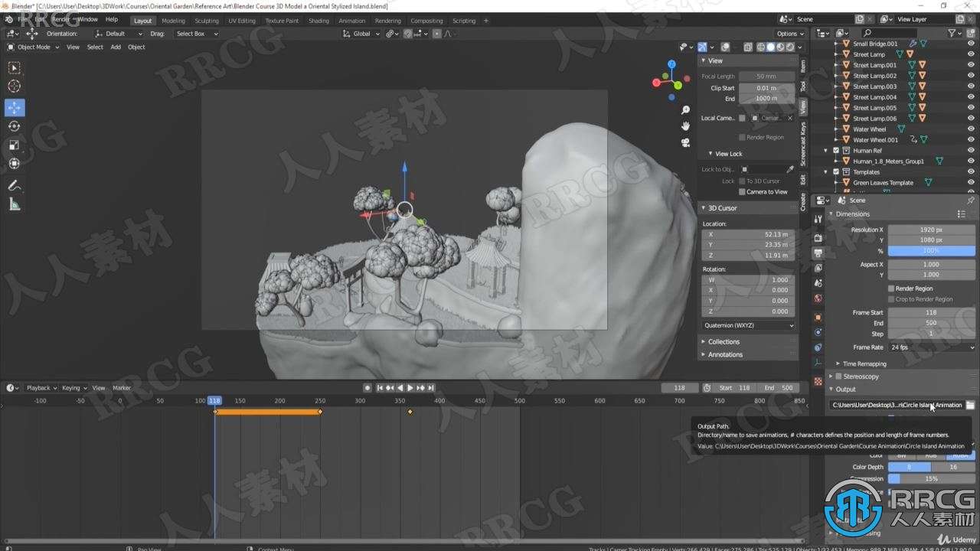
Task: Open the Keying menu
Action: (x=73, y=388)
